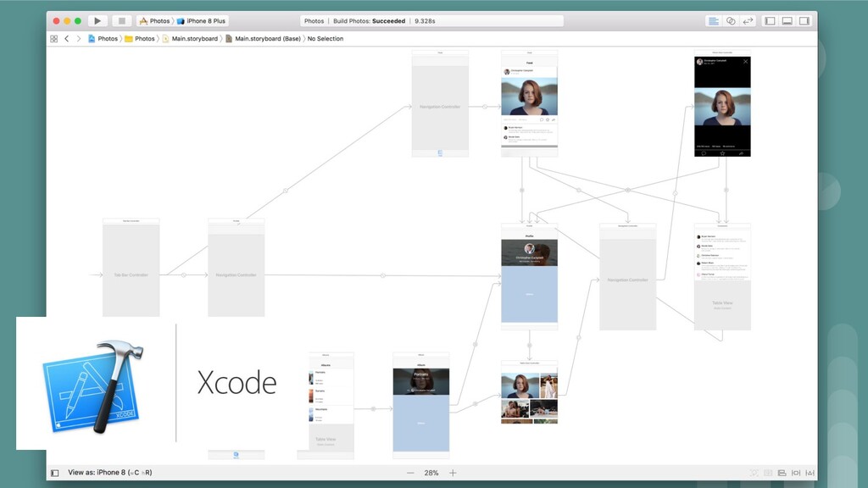Select the top Navigation Controller scene

[440, 104]
